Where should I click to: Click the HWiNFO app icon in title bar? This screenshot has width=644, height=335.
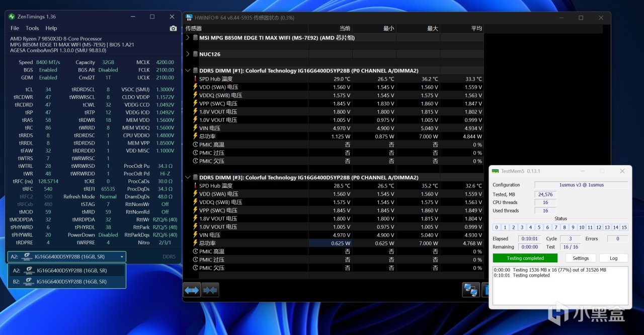[x=190, y=18]
